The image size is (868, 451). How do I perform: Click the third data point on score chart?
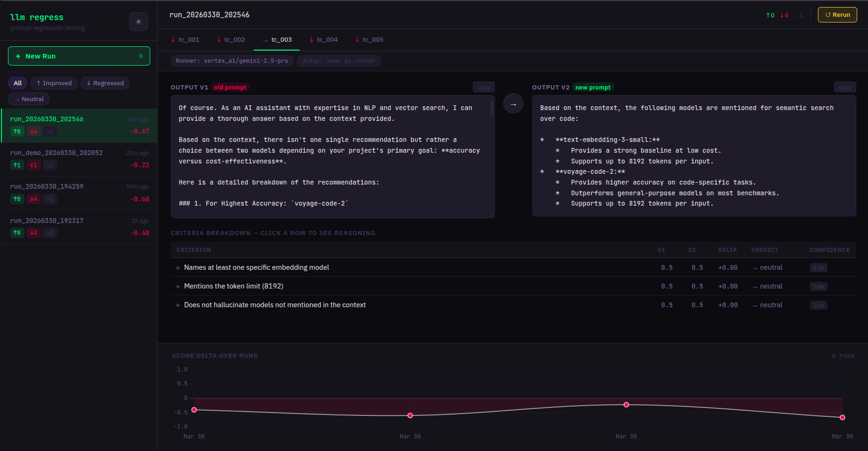(x=626, y=405)
